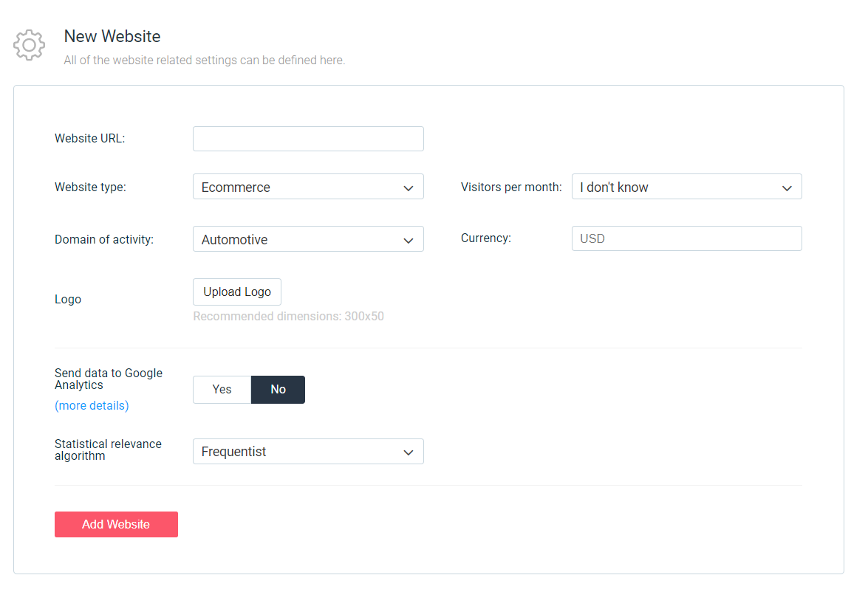Click the Statistical relevance algorithm label
The width and height of the screenshot is (868, 606).
(108, 450)
